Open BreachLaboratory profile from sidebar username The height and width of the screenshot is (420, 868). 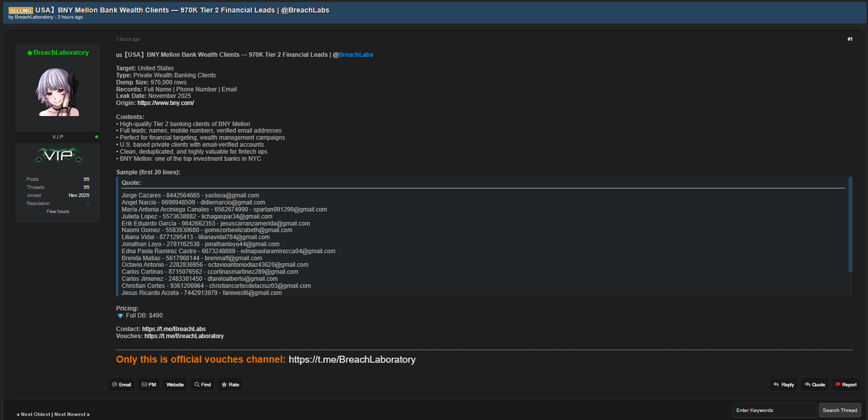tap(61, 53)
